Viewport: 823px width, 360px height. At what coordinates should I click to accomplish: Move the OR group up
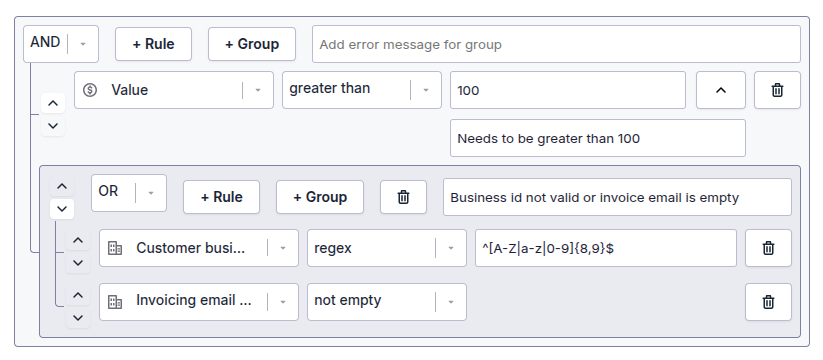point(62,186)
